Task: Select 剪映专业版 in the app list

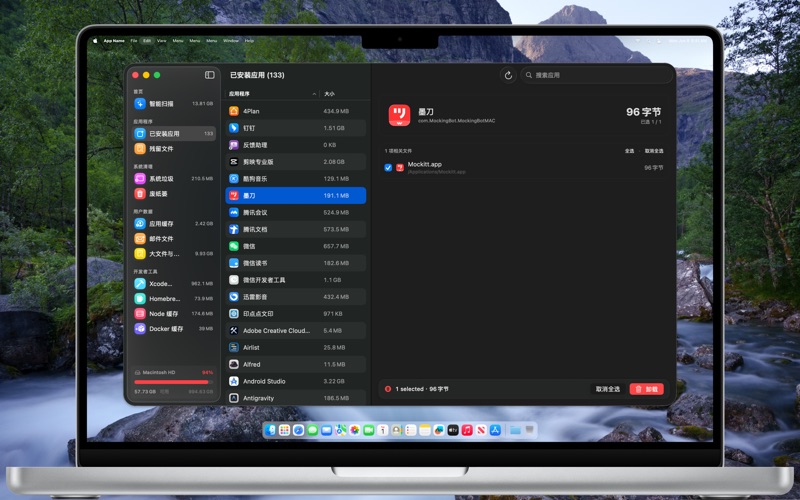Action: 296,162
